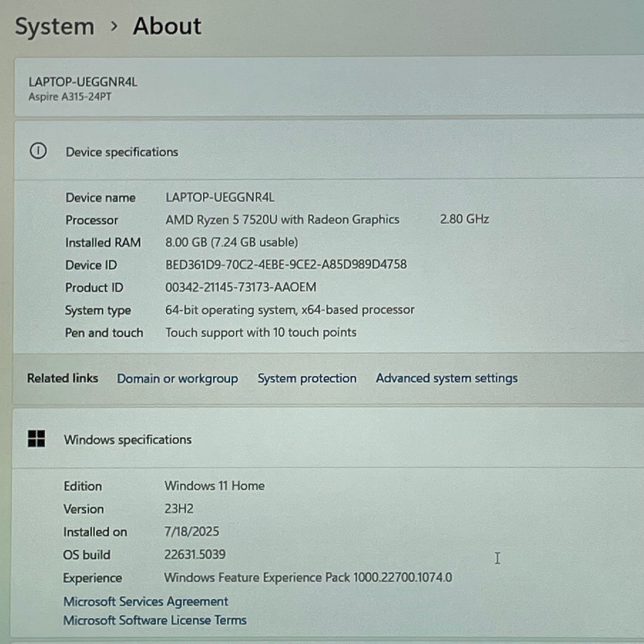Select the 23H2 version value
This screenshot has width=644, height=644.
pos(179,509)
